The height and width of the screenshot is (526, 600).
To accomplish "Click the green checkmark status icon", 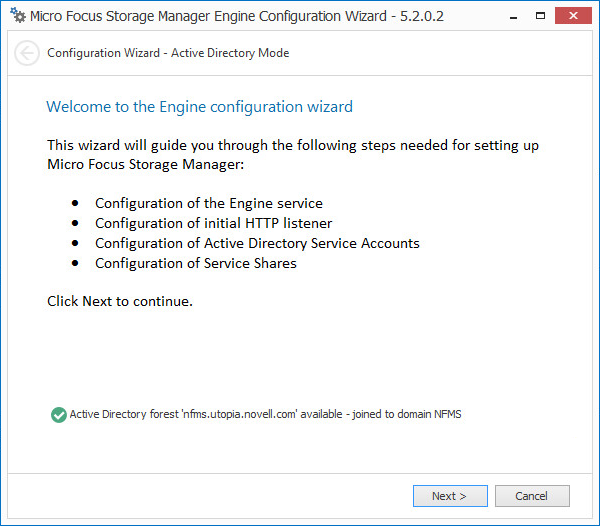I will click(x=58, y=415).
